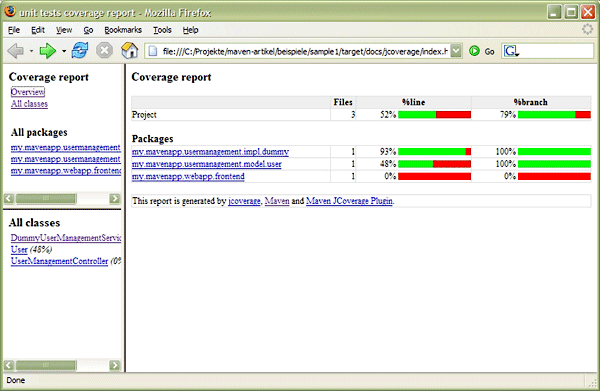Click the %line column header
This screenshot has width=600, height=391.
(414, 102)
